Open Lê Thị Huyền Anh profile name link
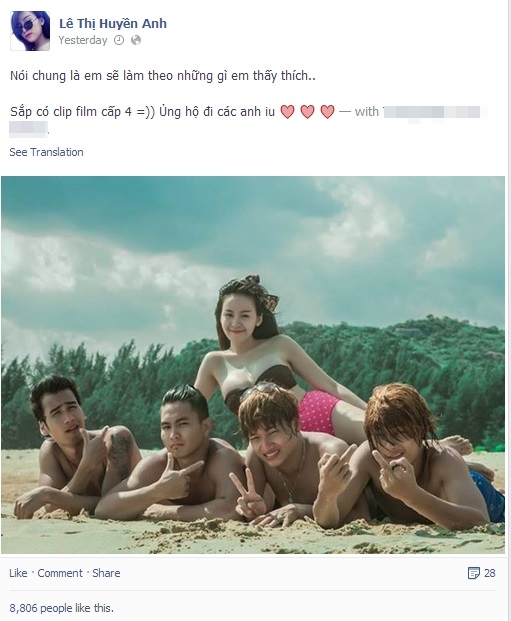Image resolution: width=511 pixels, height=621 pixels. tap(113, 24)
